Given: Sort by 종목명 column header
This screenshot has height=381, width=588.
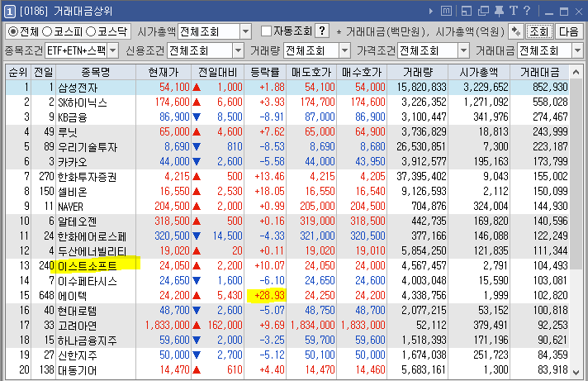Looking at the screenshot, I should coord(96,72).
